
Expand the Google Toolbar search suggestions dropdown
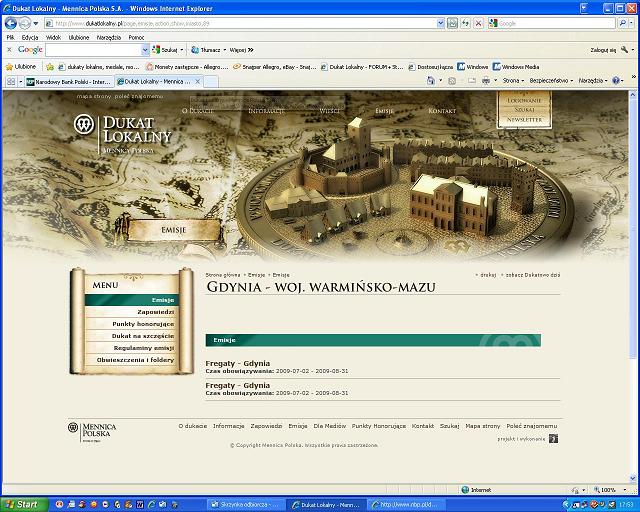coord(145,50)
